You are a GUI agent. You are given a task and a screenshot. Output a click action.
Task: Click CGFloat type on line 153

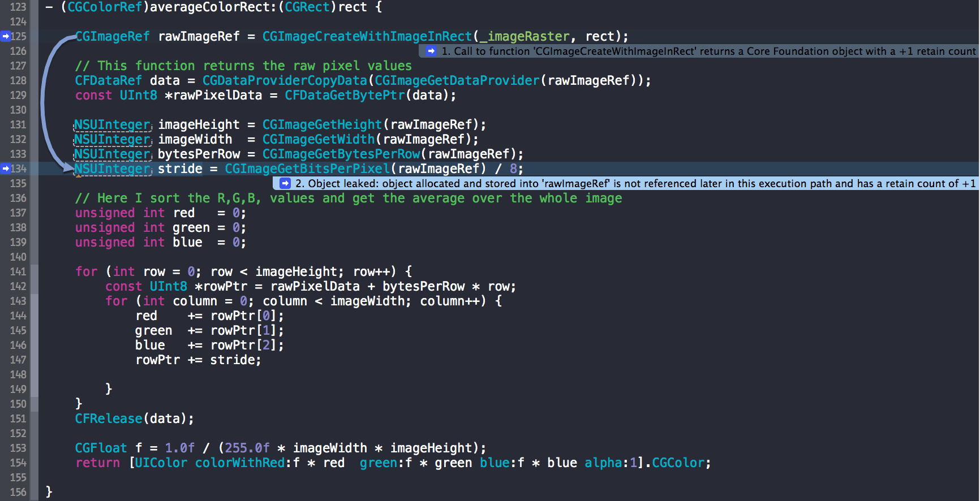[x=101, y=448]
